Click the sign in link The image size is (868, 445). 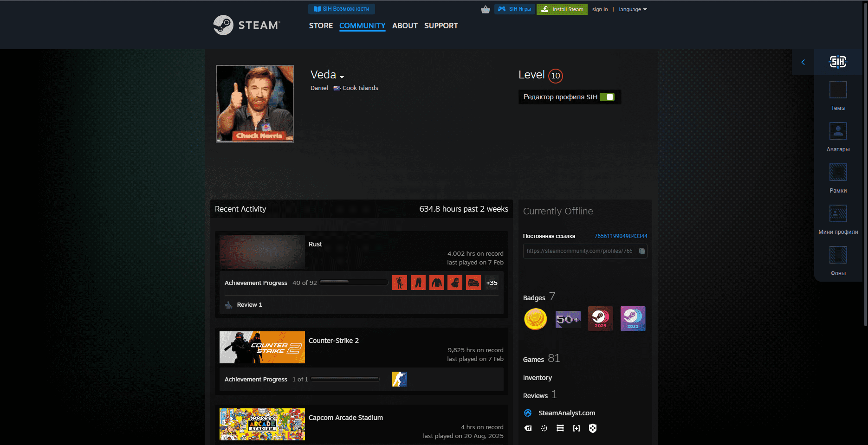600,9
